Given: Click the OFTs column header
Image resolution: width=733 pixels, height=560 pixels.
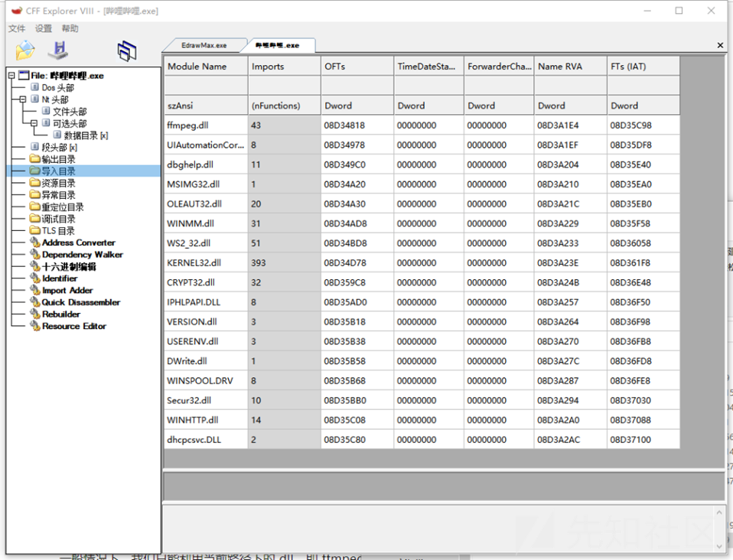Looking at the screenshot, I should click(357, 67).
